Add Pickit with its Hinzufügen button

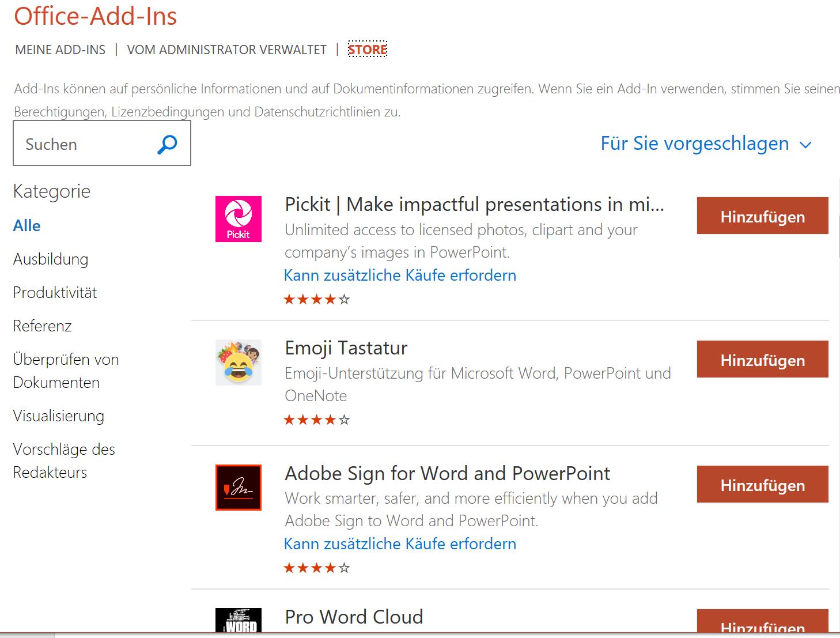point(763,216)
